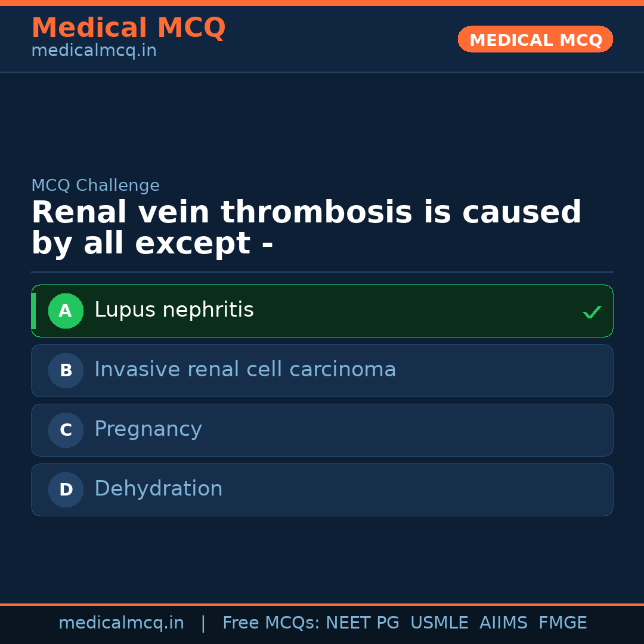Click the green A letter circle

click(x=66, y=311)
